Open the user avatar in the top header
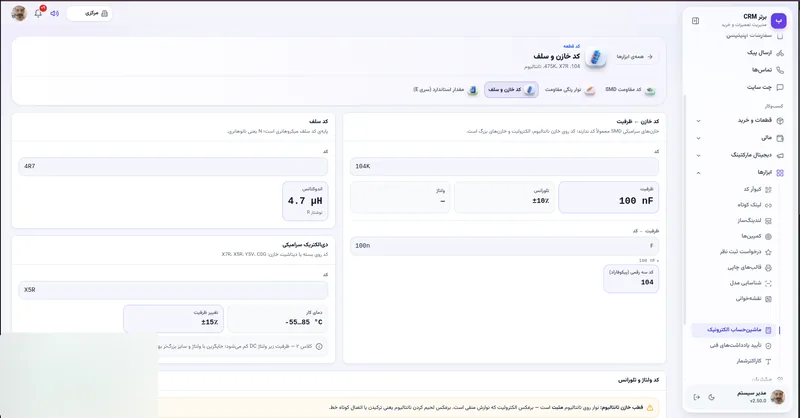Viewport: 800px width, 418px height. 19,13
